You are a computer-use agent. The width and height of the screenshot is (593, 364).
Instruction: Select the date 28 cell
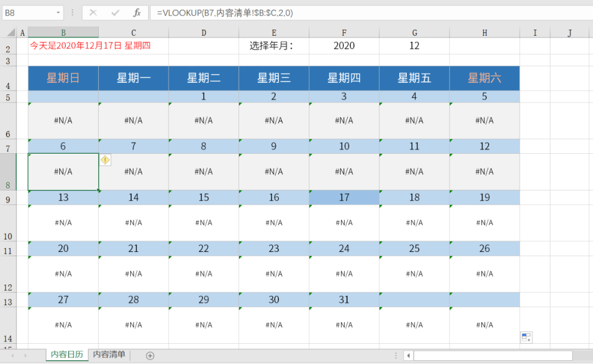point(133,300)
